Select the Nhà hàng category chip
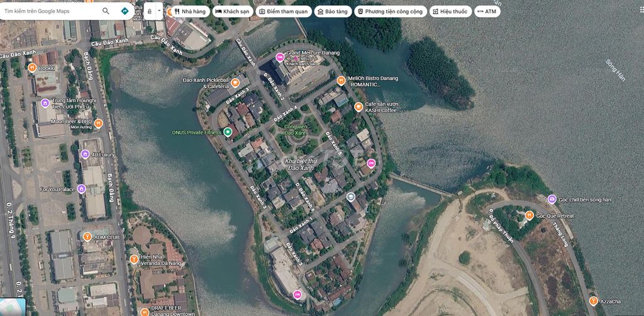Screen dimensions: 644x316 190,11
